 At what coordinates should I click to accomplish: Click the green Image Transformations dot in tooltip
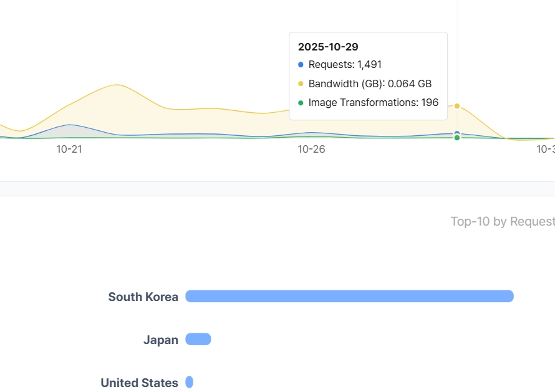(x=302, y=102)
